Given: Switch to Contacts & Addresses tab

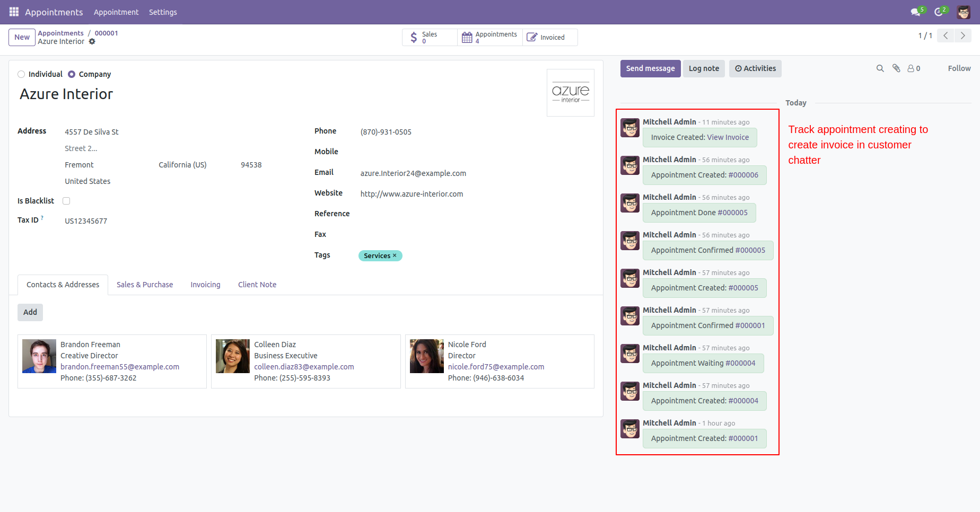Looking at the screenshot, I should 63,285.
